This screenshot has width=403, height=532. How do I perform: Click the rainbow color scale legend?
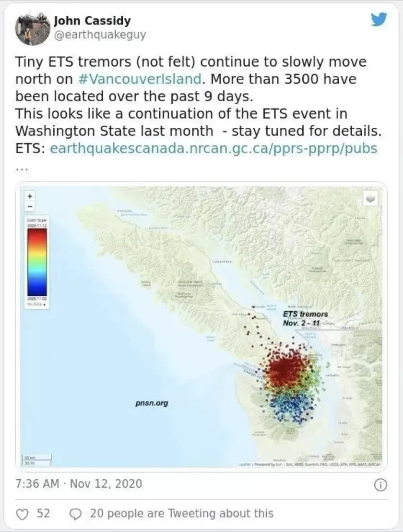[37, 262]
